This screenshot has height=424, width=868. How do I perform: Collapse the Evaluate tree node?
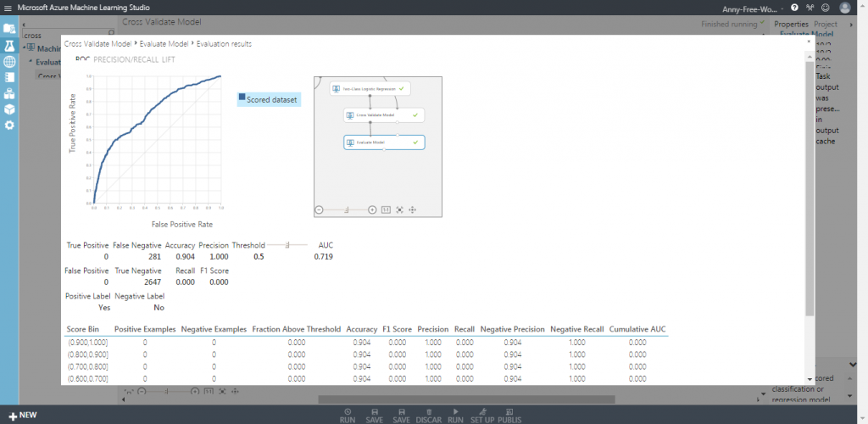coord(31,61)
